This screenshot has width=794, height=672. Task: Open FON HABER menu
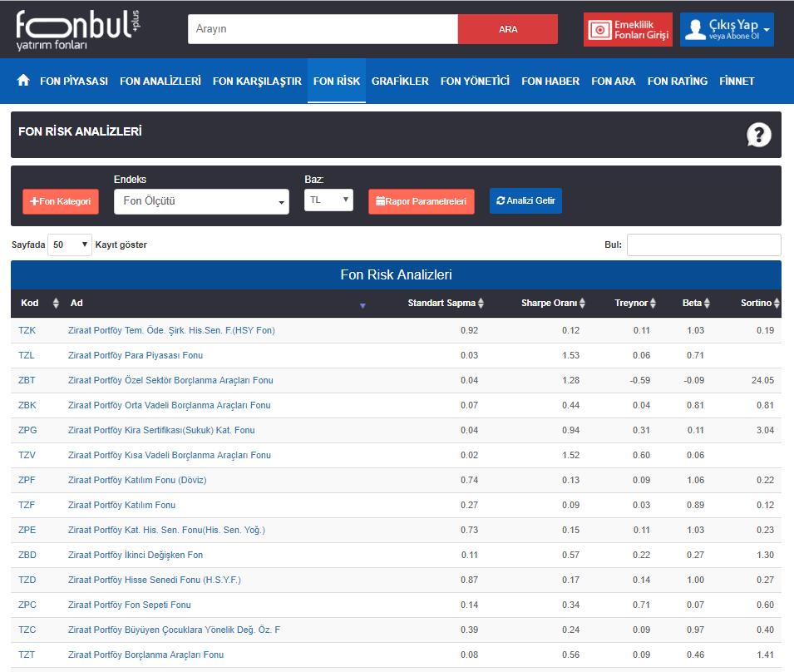pyautogui.click(x=550, y=81)
